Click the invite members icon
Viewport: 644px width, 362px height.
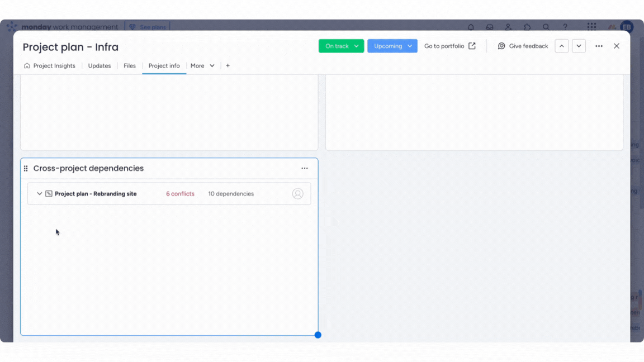click(509, 27)
